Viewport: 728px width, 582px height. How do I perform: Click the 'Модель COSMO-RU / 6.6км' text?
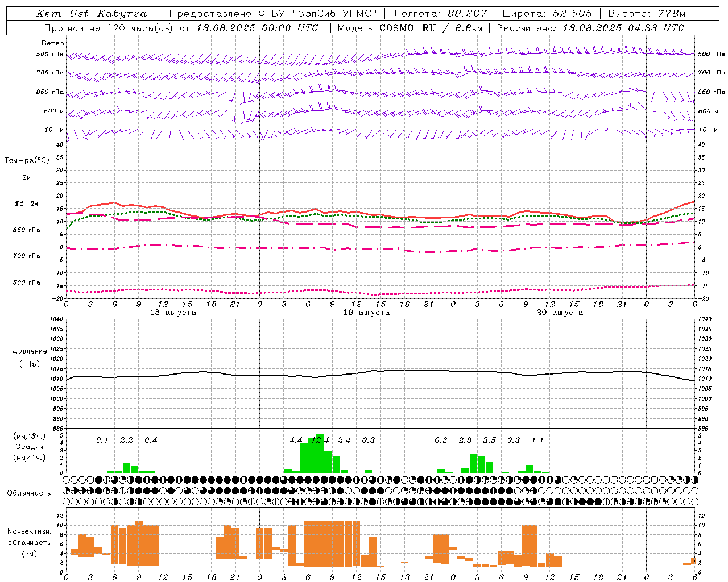410,28
